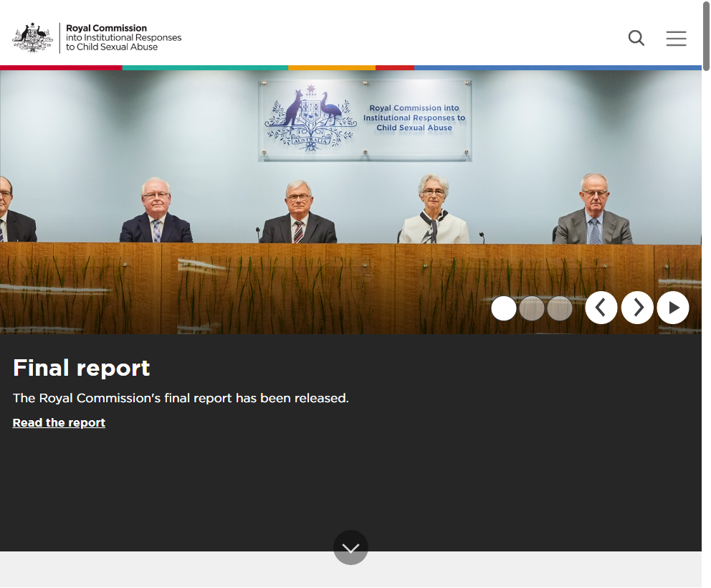The width and height of the screenshot is (711, 588).
Task: Click the 'Final report' heading
Action: pos(81,368)
